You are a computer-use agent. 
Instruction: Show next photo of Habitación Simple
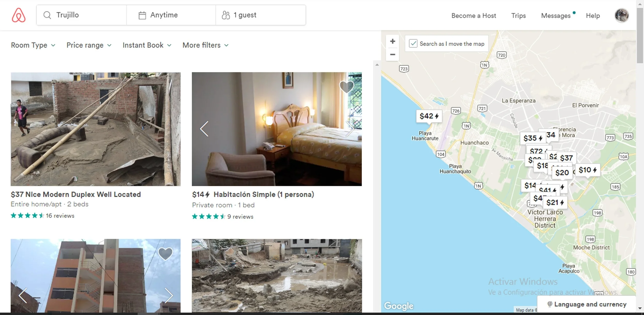coord(350,129)
